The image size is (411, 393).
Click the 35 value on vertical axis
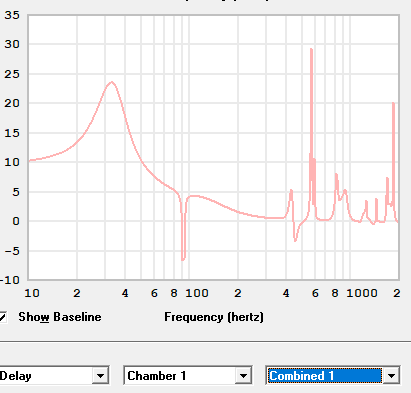pos(12,15)
